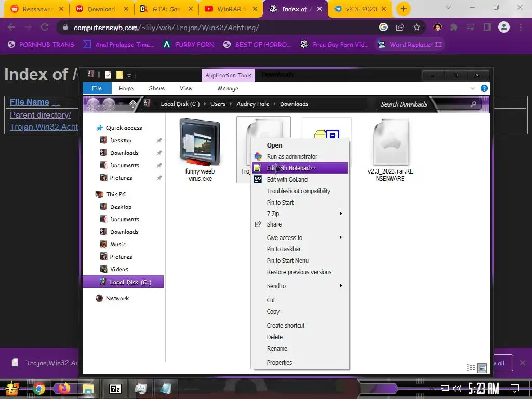Navigate to 'Local Disk (C:)' breadcrumb
The image size is (532, 399).
180,104
